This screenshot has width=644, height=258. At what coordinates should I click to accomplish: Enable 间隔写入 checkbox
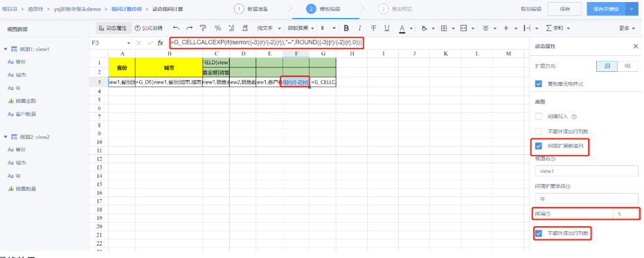(539, 116)
